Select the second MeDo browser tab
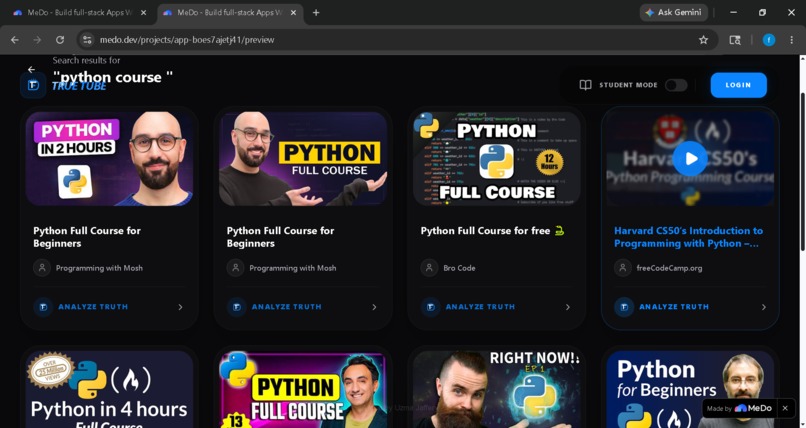The height and width of the screenshot is (428, 806). 230,12
